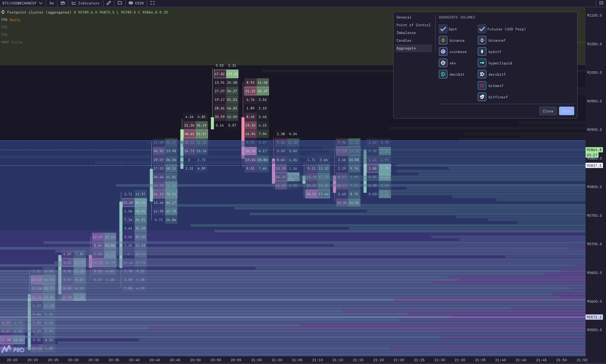Screen dimensions: 606x364
Task: Click footprint cell 61.12
Action: [158, 194]
